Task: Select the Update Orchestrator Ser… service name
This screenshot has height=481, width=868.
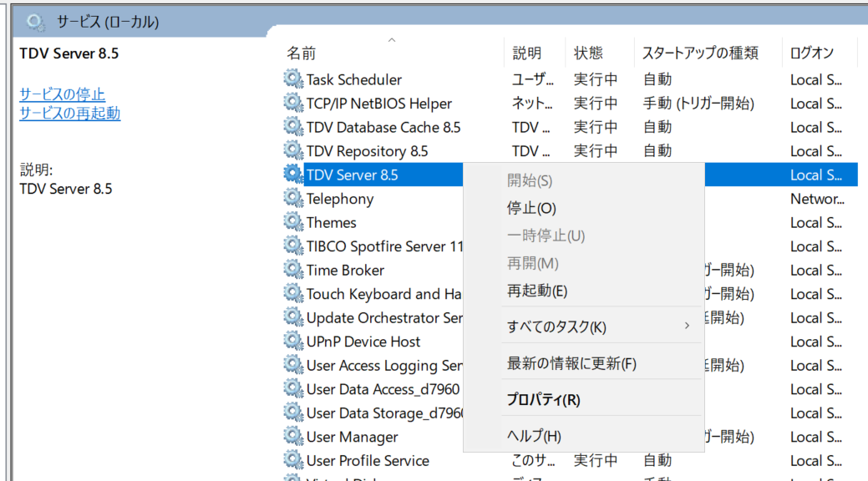Action: [384, 317]
